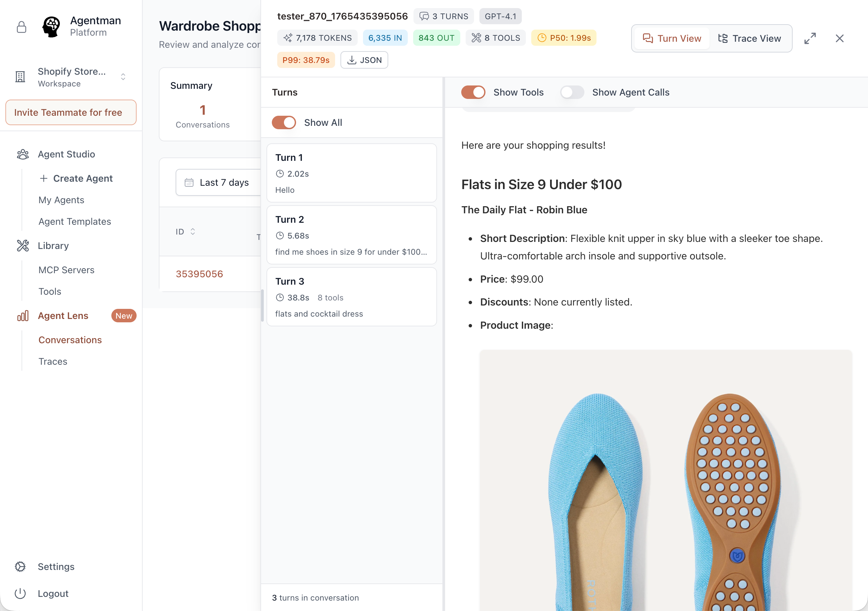Select the Agent Studio section icon

click(23, 154)
